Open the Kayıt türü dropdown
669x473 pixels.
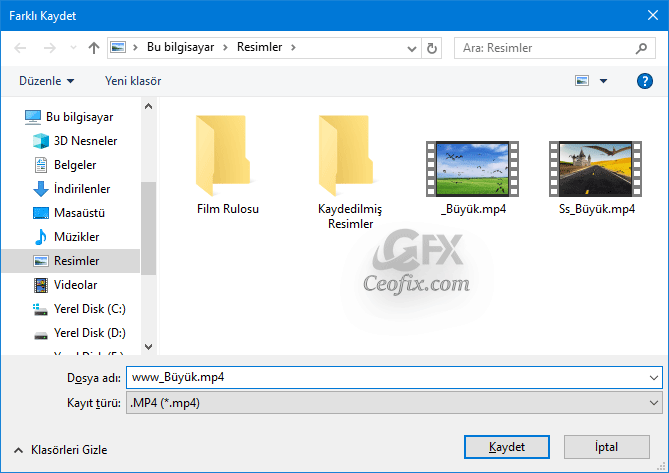pos(394,403)
